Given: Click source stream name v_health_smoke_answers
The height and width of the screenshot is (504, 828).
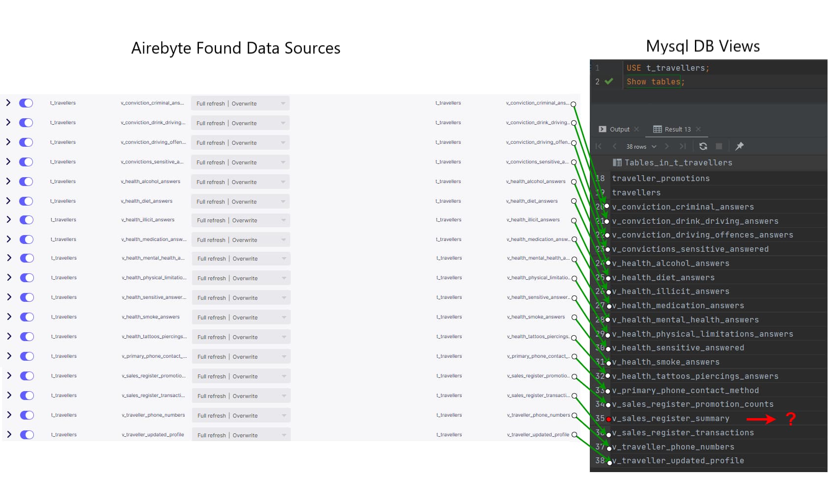Looking at the screenshot, I should point(151,317).
